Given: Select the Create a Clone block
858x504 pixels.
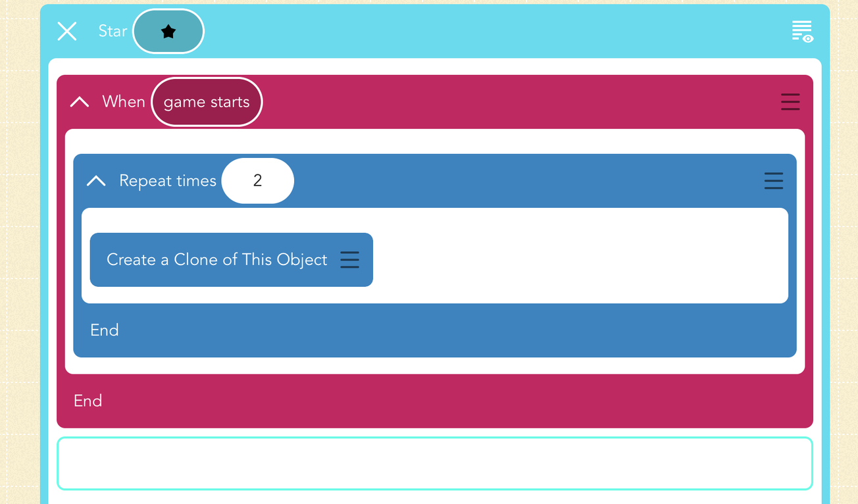Looking at the screenshot, I should pyautogui.click(x=216, y=260).
